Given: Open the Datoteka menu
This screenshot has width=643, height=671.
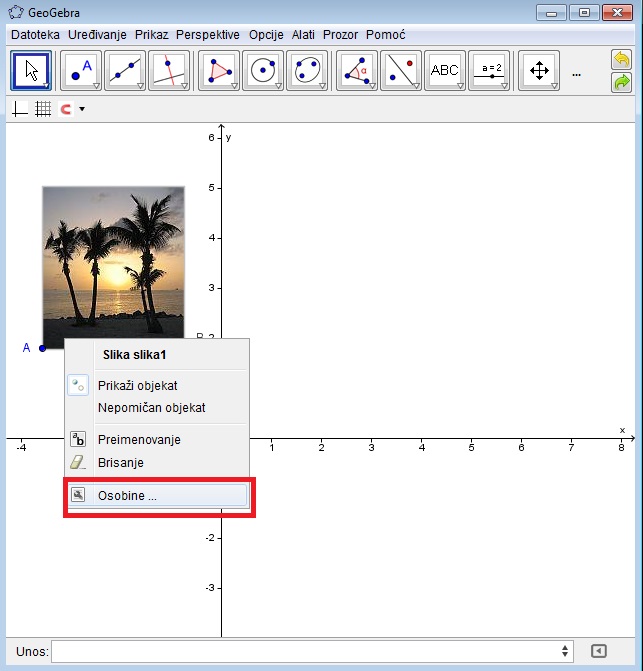Looking at the screenshot, I should tap(36, 35).
